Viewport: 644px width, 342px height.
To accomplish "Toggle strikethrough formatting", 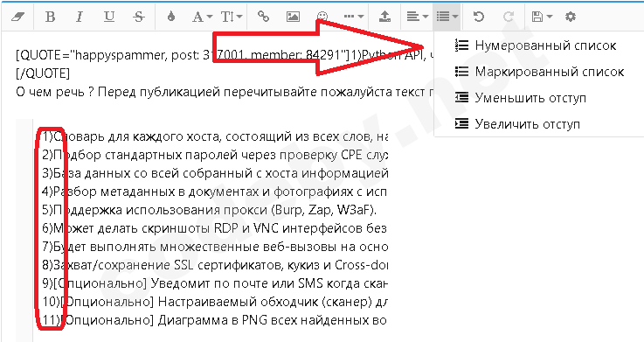I will click(x=139, y=17).
